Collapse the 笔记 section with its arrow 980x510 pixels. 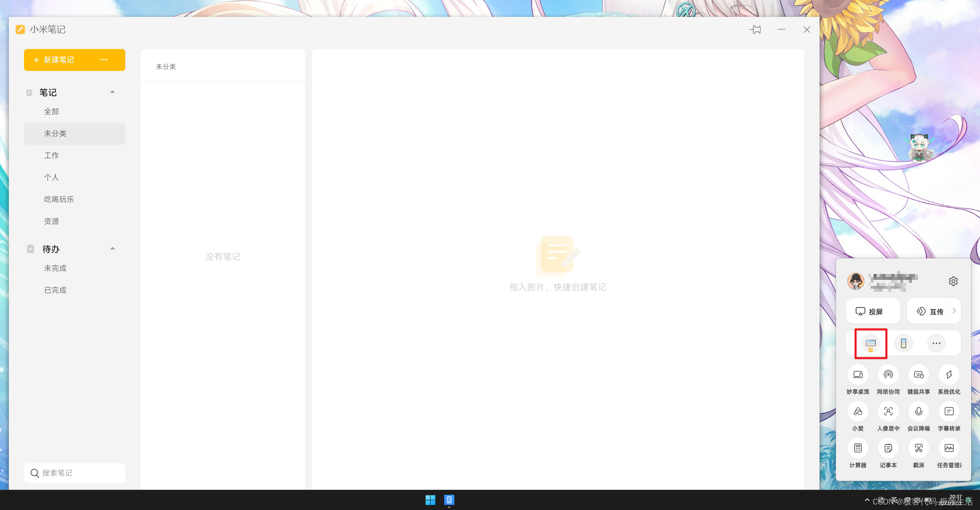pos(112,92)
